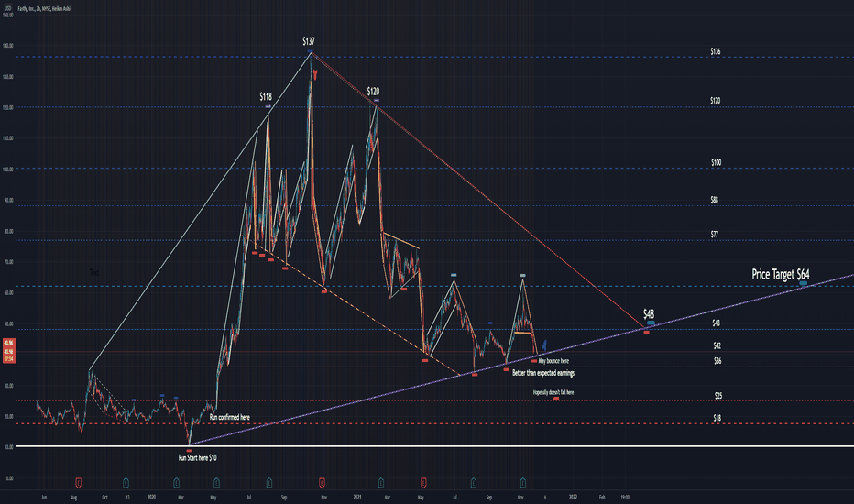Click the 2020 time axis label

coord(151,497)
